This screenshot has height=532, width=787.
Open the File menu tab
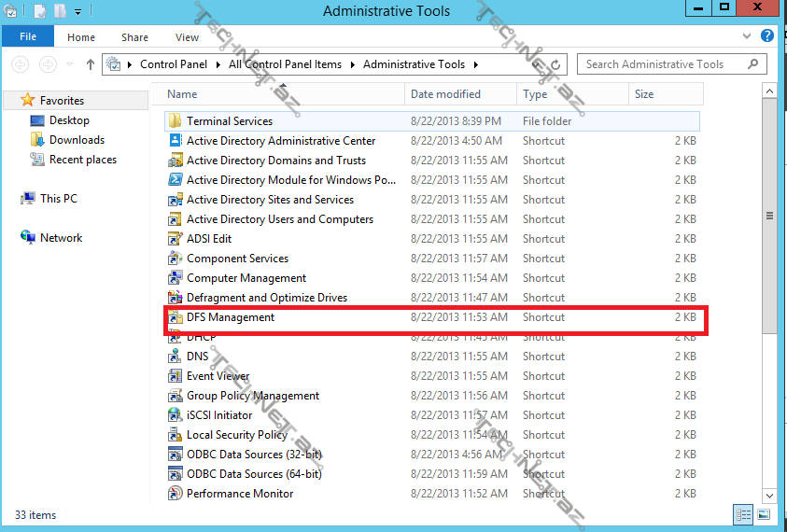[28, 37]
